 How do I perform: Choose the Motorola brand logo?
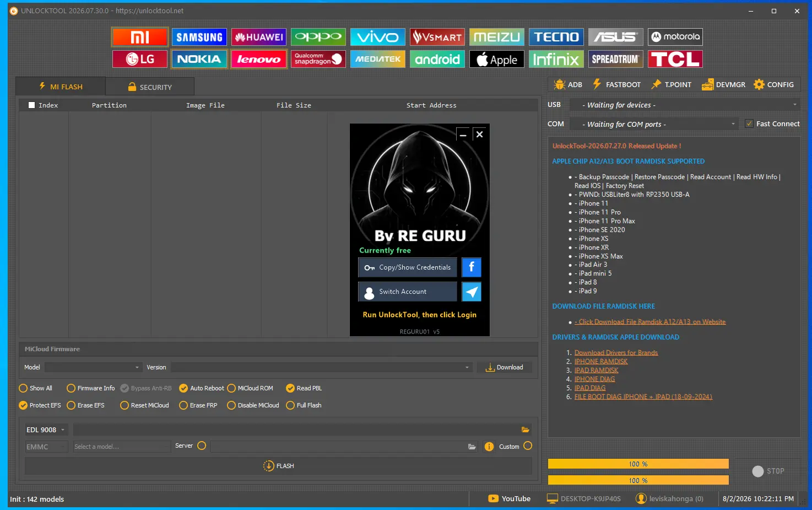tap(675, 37)
